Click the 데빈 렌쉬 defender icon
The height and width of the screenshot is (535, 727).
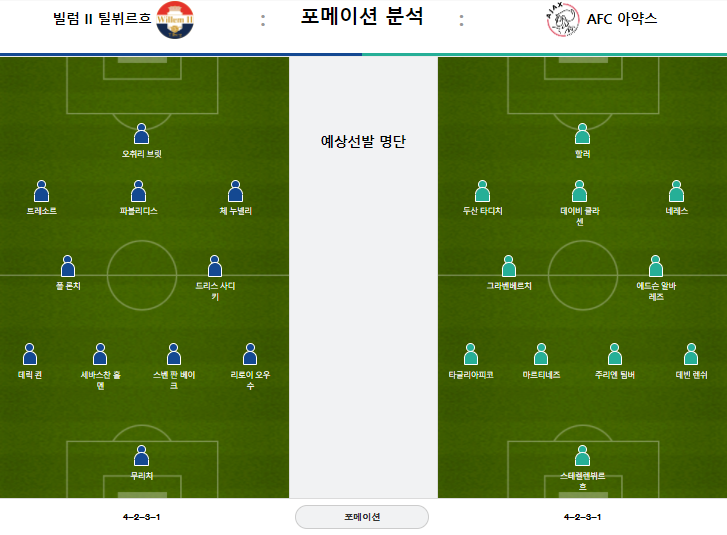coord(691,354)
